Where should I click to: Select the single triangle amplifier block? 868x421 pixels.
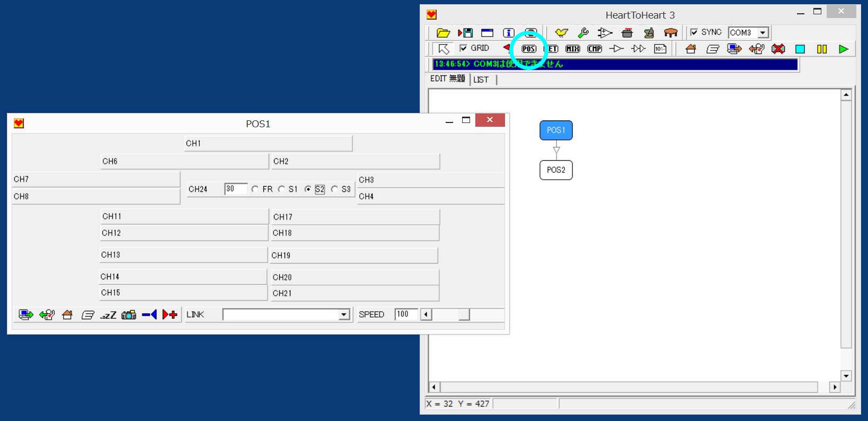[616, 49]
